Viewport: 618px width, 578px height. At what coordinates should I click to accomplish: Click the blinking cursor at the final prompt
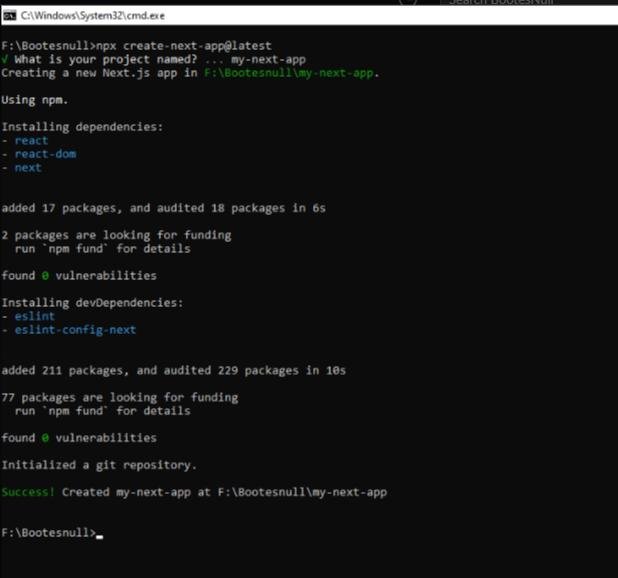pyautogui.click(x=100, y=535)
